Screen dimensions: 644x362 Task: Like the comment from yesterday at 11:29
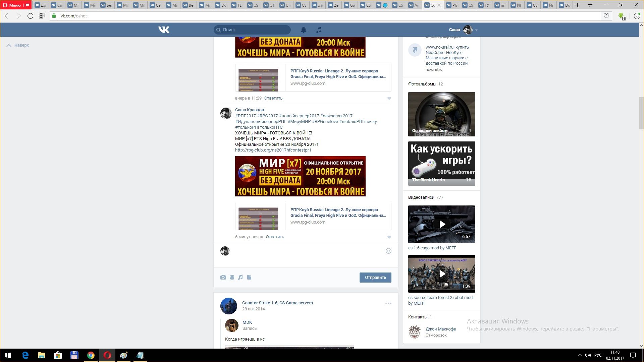389,98
